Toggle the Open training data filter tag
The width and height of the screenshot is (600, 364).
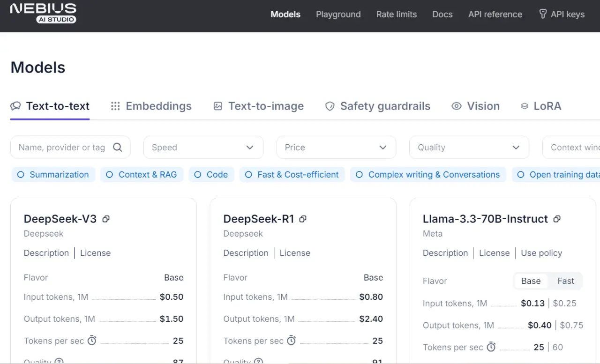(x=556, y=175)
